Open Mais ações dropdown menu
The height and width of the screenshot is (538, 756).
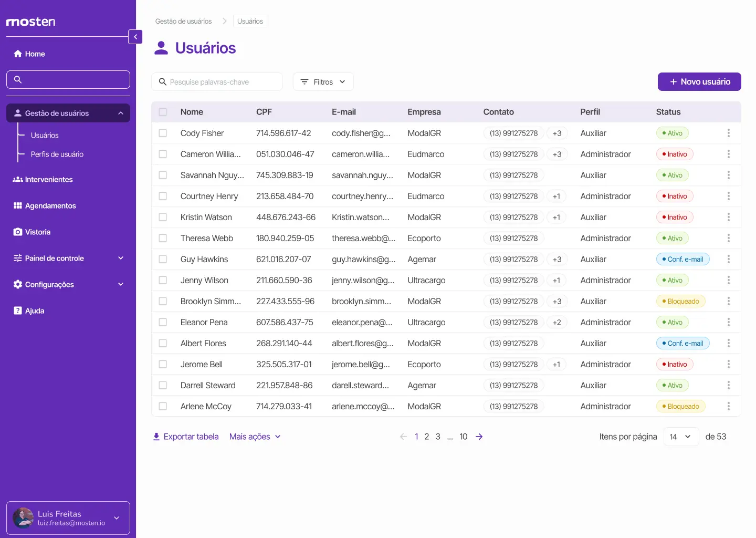point(255,437)
